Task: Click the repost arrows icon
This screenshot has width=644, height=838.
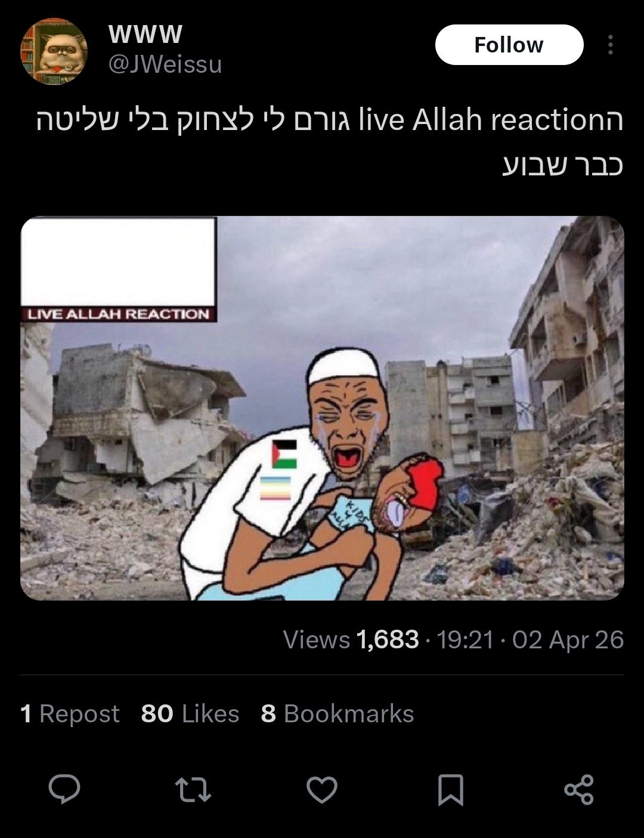Action: click(x=193, y=789)
